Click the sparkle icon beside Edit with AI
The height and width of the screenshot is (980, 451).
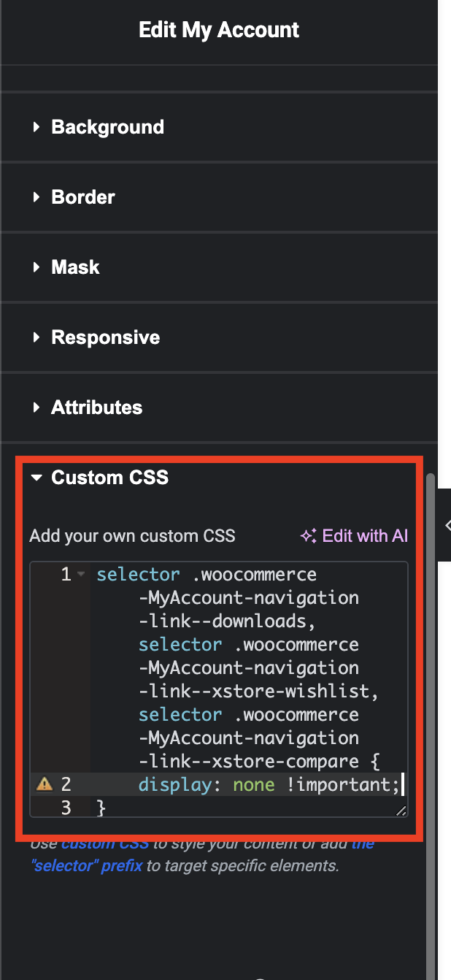tap(308, 536)
